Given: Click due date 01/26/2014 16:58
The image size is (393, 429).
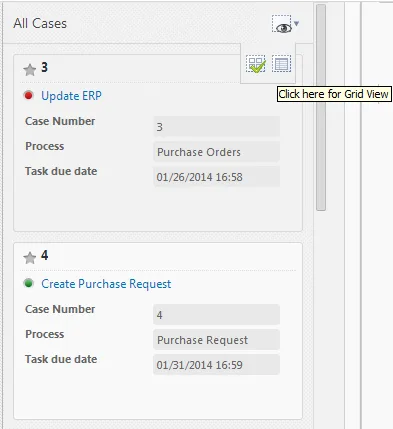Looking at the screenshot, I should pos(216,177).
